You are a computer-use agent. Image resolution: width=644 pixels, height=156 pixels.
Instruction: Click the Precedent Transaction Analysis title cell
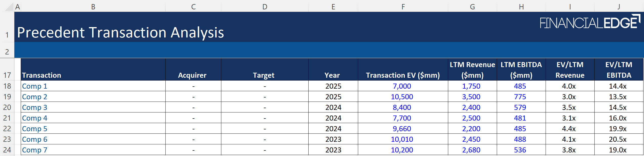pyautogui.click(x=120, y=33)
